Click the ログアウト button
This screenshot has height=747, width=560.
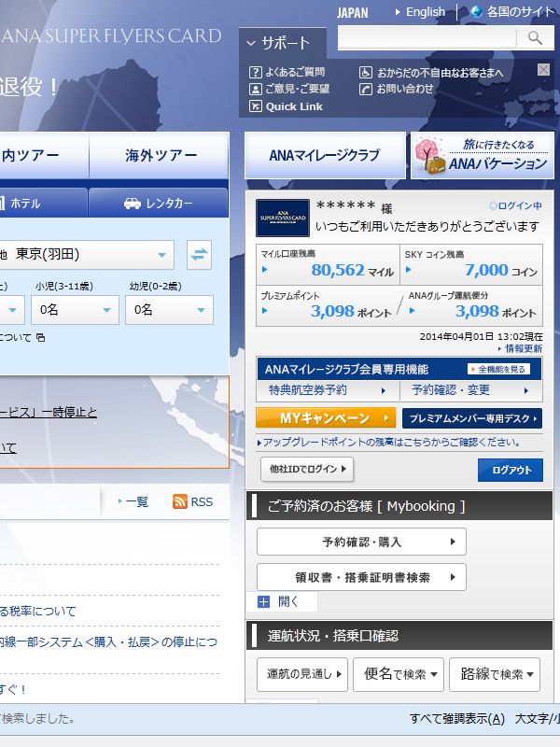511,471
